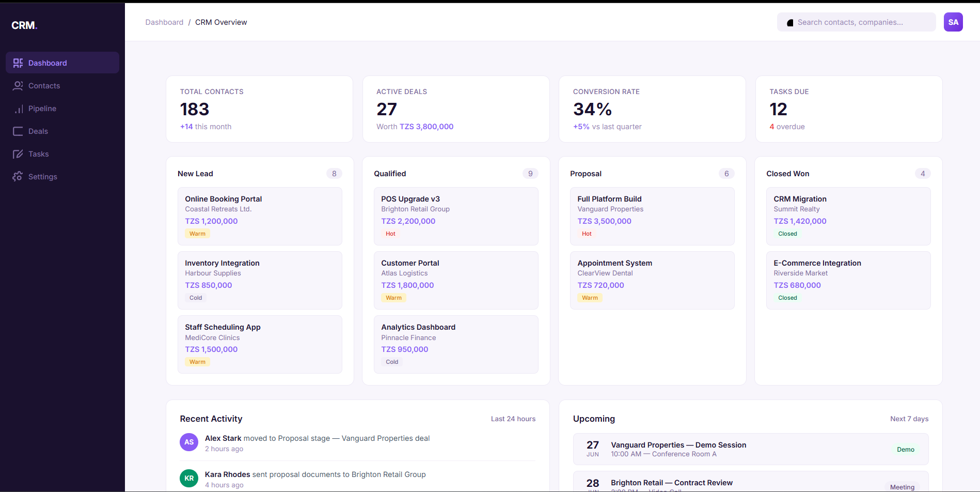Click the Cold tag on Inventory Integration

tap(196, 298)
